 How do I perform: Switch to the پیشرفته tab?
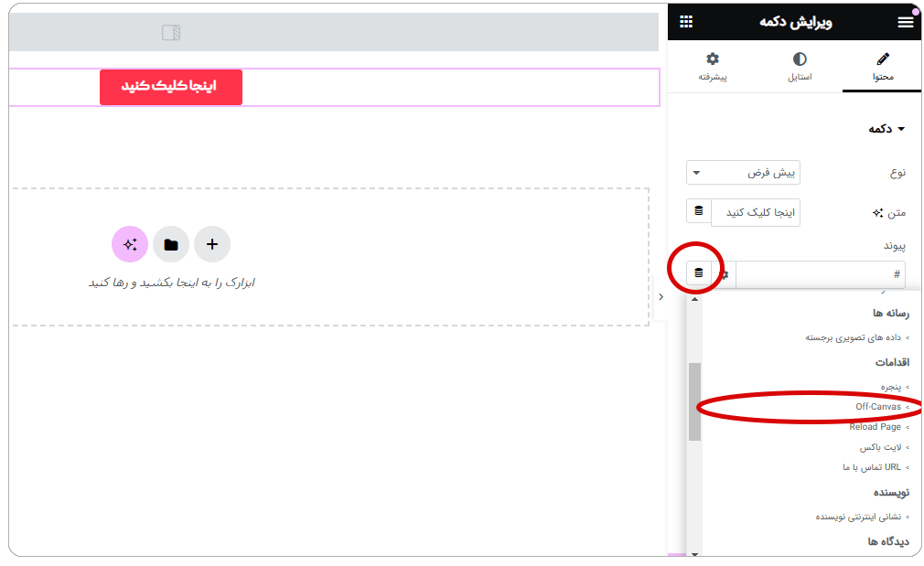713,68
